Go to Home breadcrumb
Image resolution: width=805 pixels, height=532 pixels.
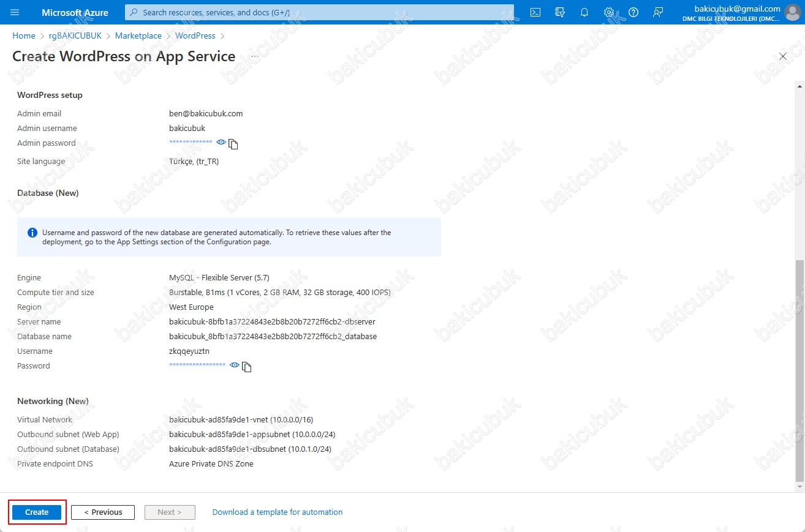[x=24, y=36]
